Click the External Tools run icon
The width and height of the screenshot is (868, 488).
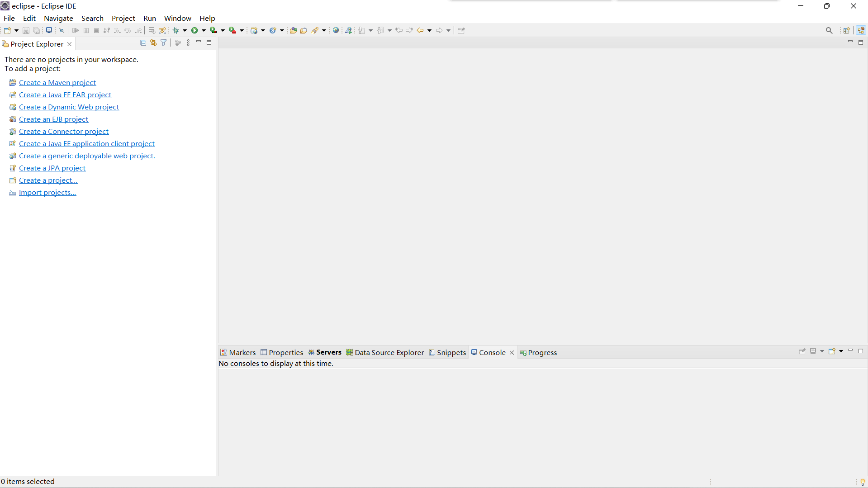pos(232,30)
